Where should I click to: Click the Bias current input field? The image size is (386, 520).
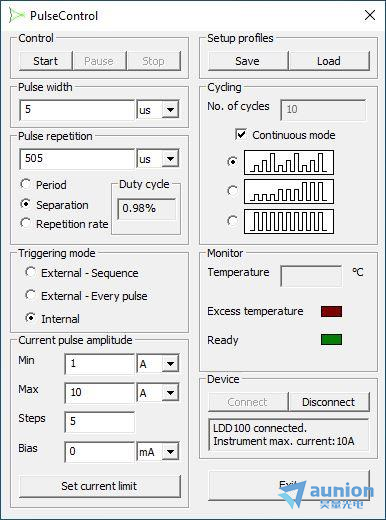[x=100, y=452]
